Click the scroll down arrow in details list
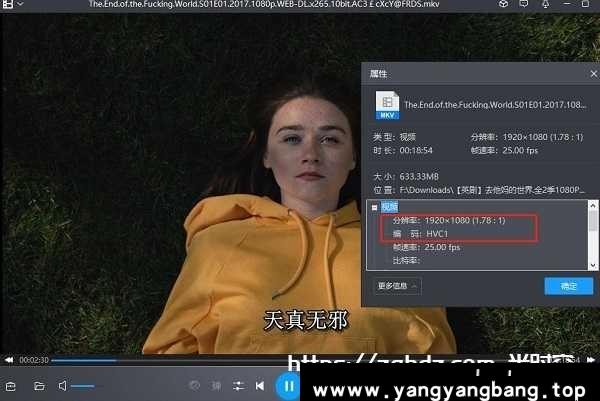 click(593, 265)
